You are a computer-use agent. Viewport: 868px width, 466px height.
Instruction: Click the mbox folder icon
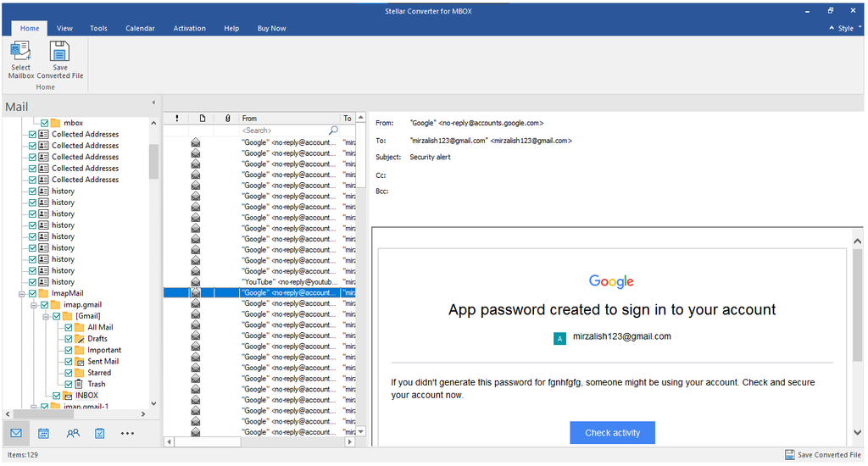[x=55, y=123]
